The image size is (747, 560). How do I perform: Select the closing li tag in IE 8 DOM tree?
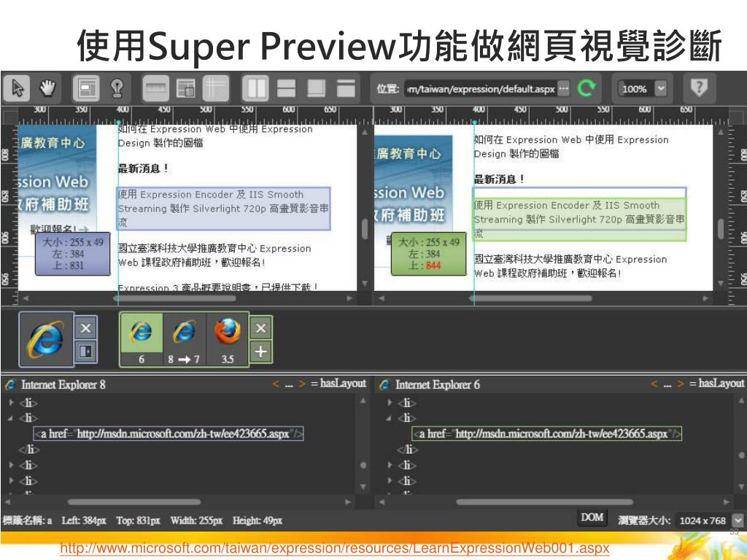(x=28, y=449)
